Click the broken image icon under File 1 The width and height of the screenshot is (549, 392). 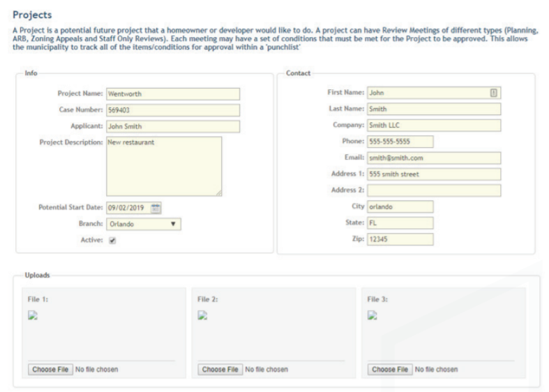pos(33,315)
